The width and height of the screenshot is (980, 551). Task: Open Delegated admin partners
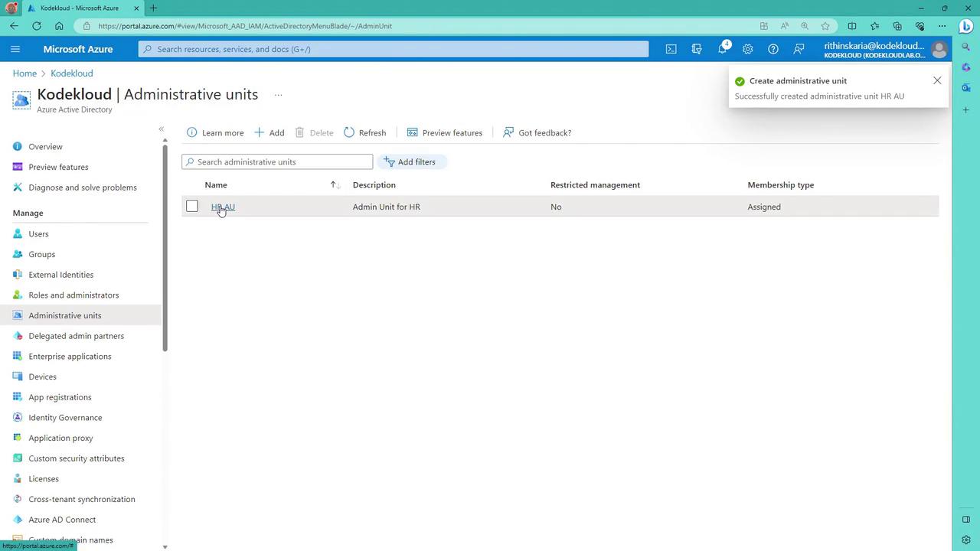pos(76,336)
